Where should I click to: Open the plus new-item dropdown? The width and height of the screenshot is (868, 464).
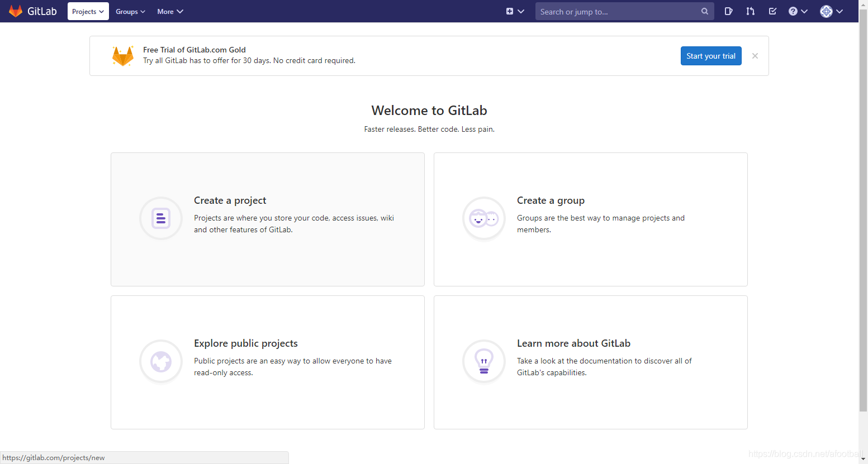(515, 11)
